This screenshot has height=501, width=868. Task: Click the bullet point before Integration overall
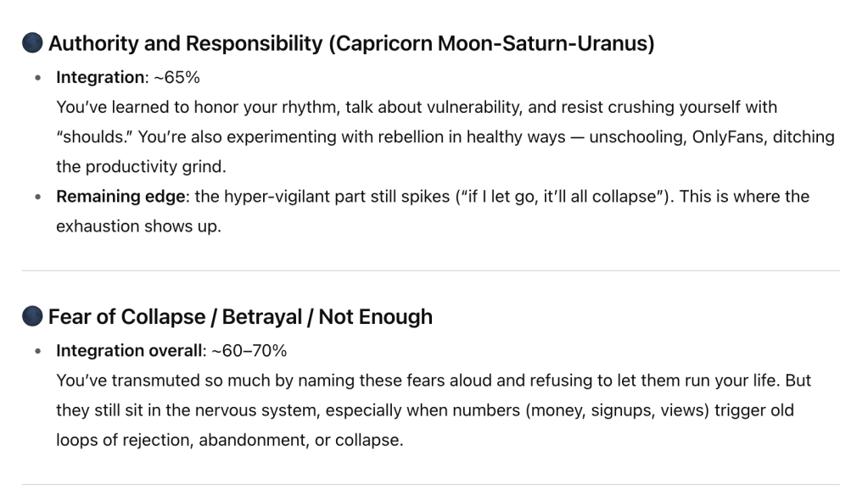click(37, 351)
